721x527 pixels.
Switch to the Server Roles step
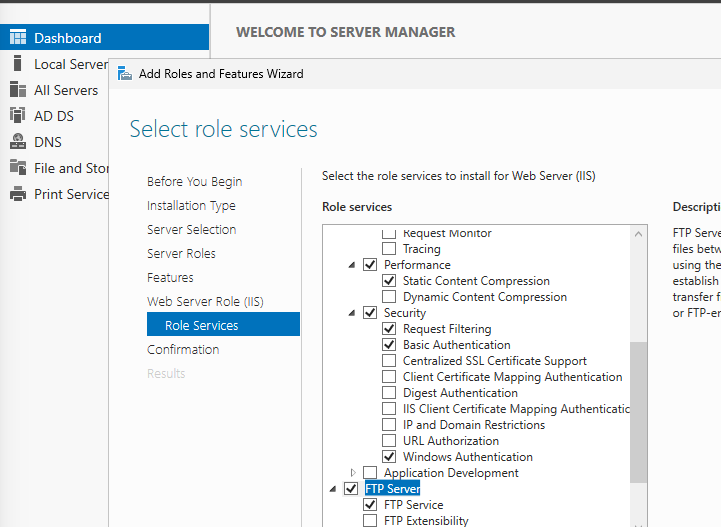[181, 253]
